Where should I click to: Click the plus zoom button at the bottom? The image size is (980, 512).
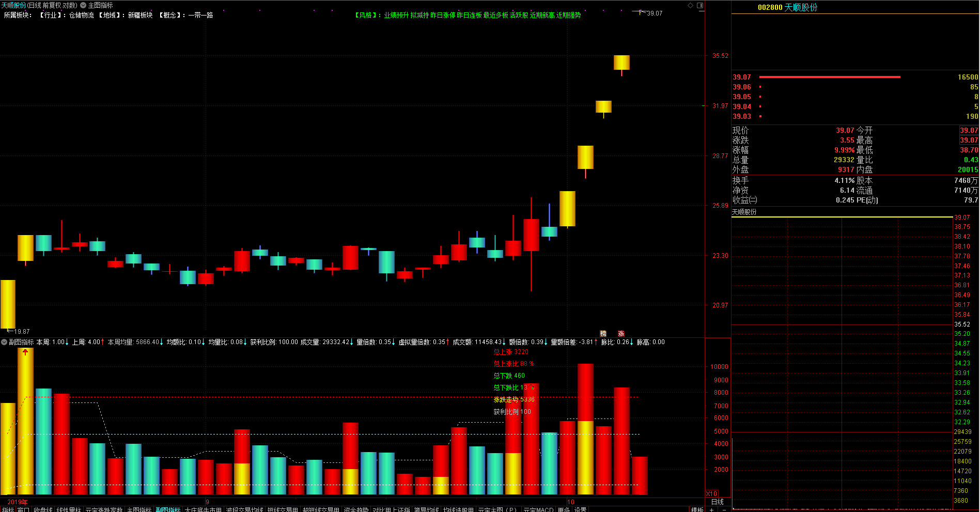(711, 509)
